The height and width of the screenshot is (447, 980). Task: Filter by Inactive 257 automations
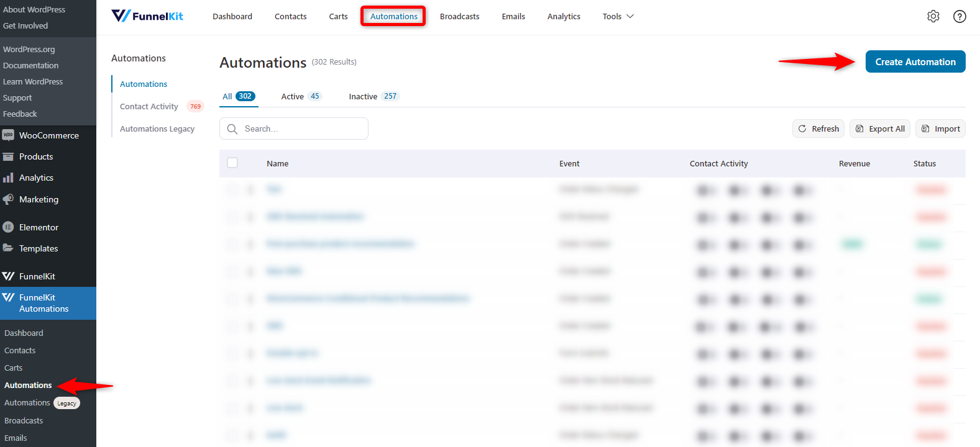(374, 96)
